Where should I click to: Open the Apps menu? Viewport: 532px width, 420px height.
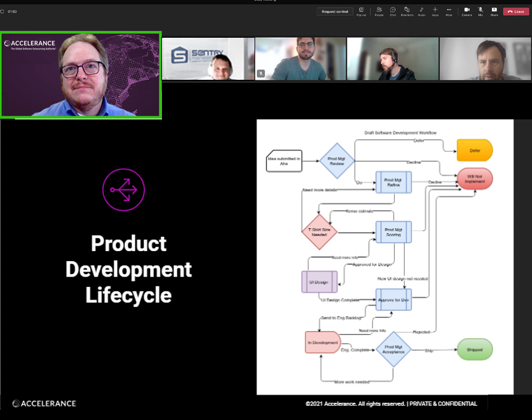coord(435,12)
